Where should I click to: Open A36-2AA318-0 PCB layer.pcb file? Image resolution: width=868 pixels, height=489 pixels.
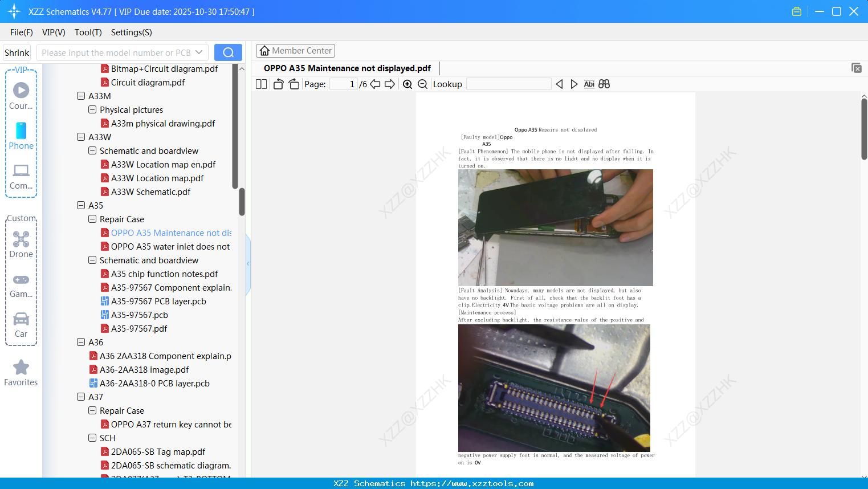point(154,384)
